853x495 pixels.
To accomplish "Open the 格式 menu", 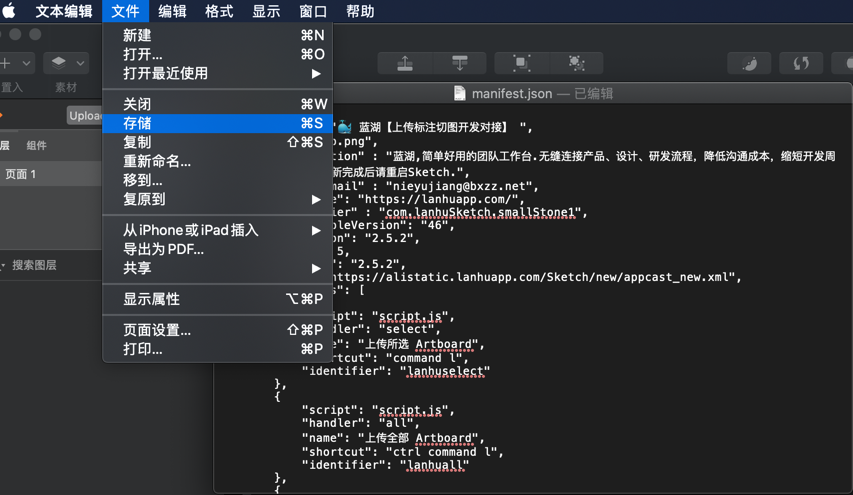I will (x=219, y=11).
